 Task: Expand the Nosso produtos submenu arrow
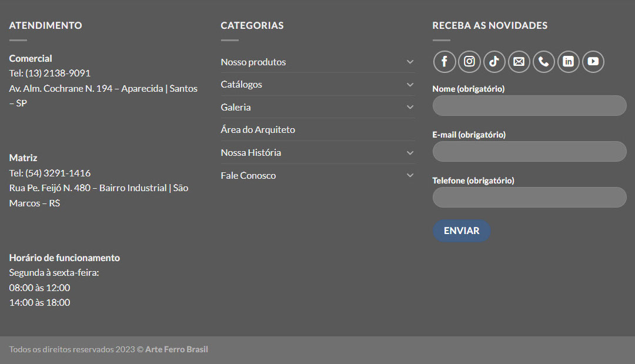410,62
